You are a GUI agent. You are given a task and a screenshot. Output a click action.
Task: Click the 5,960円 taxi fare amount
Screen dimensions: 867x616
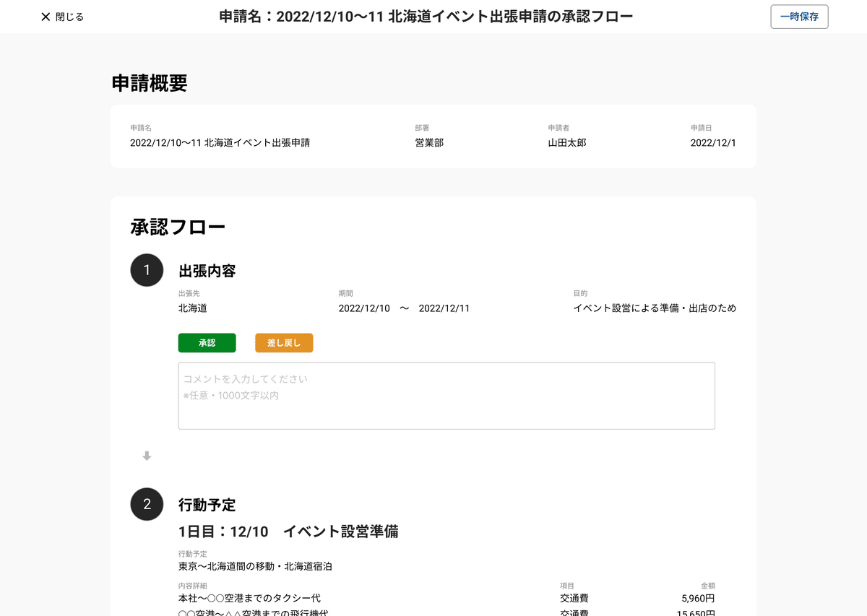coord(698,599)
